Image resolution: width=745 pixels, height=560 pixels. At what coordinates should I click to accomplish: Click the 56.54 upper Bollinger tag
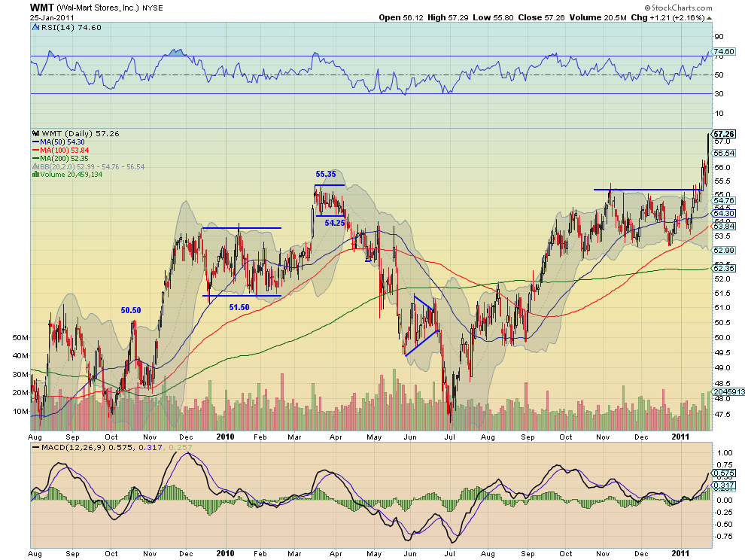click(724, 153)
